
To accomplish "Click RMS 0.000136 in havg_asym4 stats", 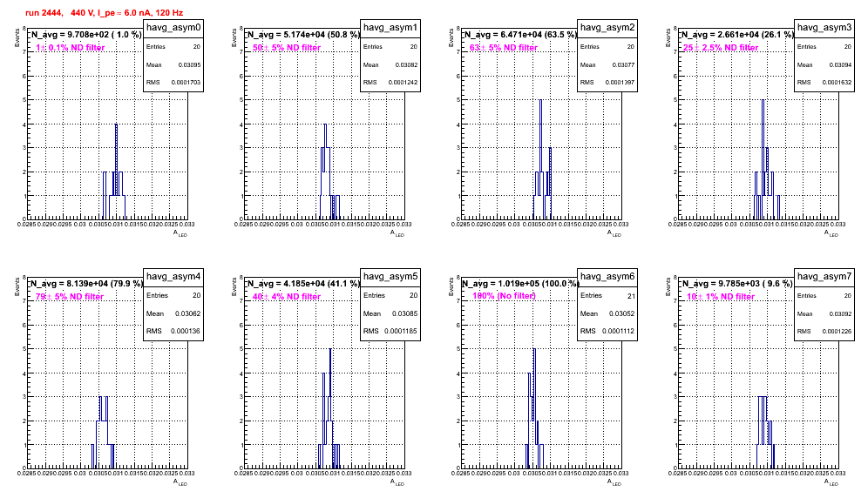I will (x=173, y=332).
